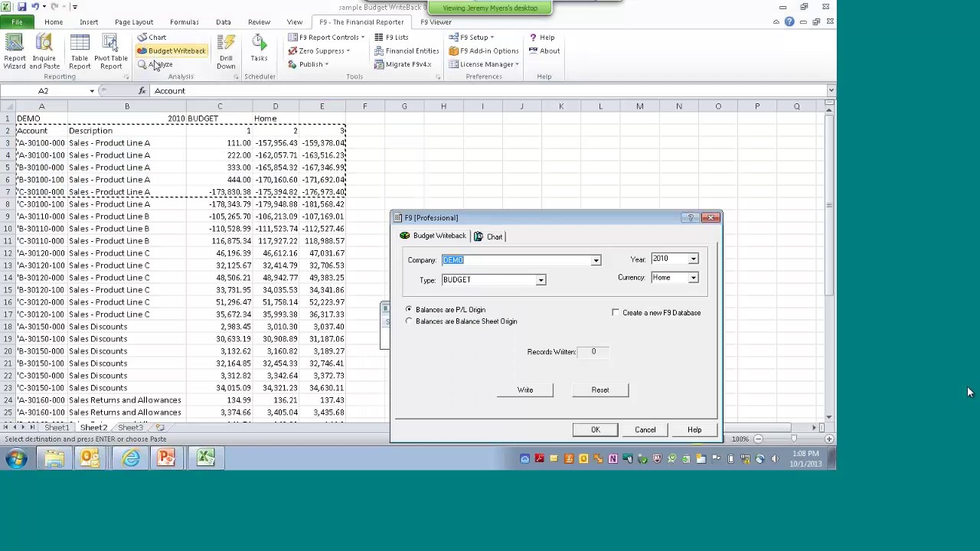Zoom in with the plus button
The height and width of the screenshot is (551, 980).
click(829, 439)
